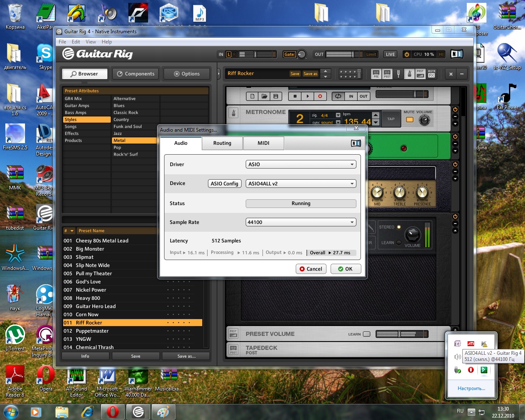525x420 pixels.
Task: Collapse the cabinet module with the up arrow
Action: point(455,231)
